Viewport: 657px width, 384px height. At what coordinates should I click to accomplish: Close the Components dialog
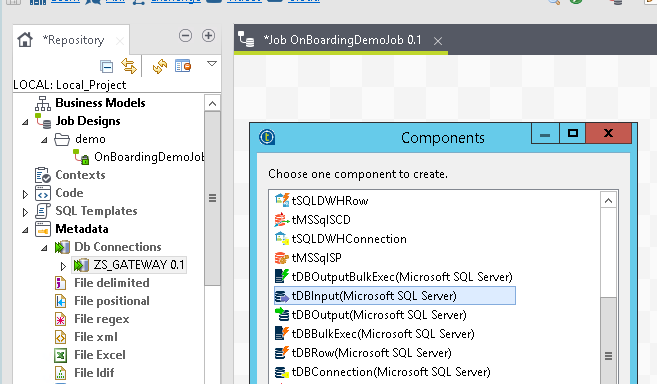[608, 133]
